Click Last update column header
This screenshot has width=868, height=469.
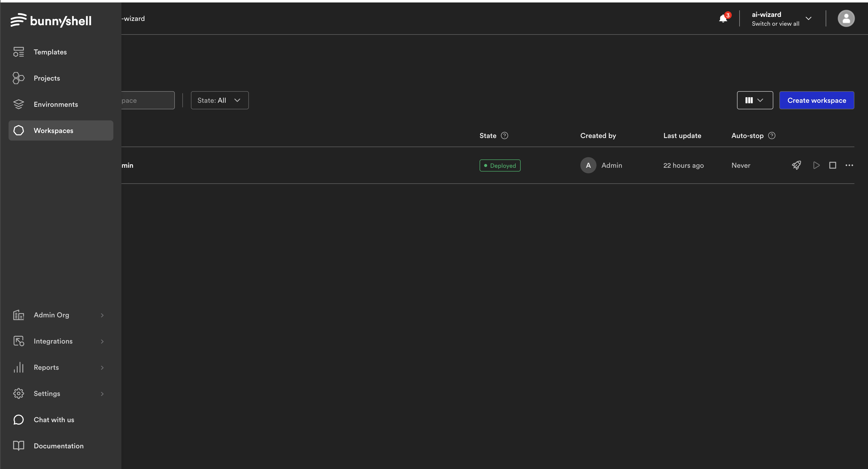(x=682, y=136)
